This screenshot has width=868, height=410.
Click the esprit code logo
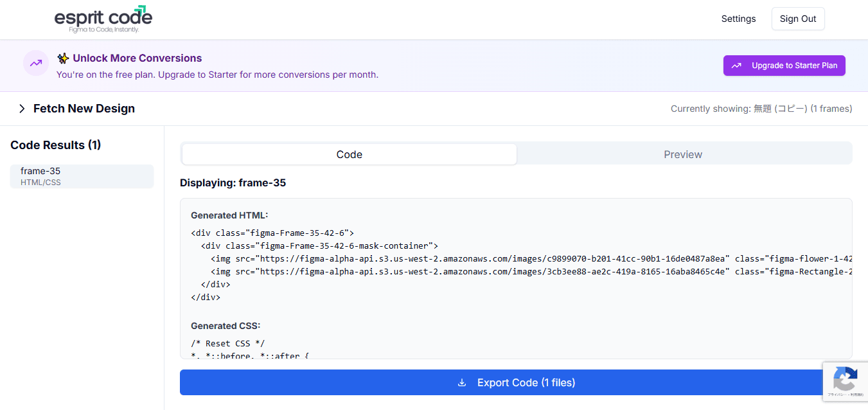click(x=103, y=19)
